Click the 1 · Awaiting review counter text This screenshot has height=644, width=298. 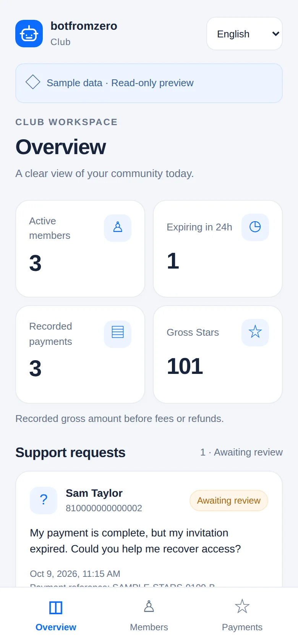[x=241, y=452]
